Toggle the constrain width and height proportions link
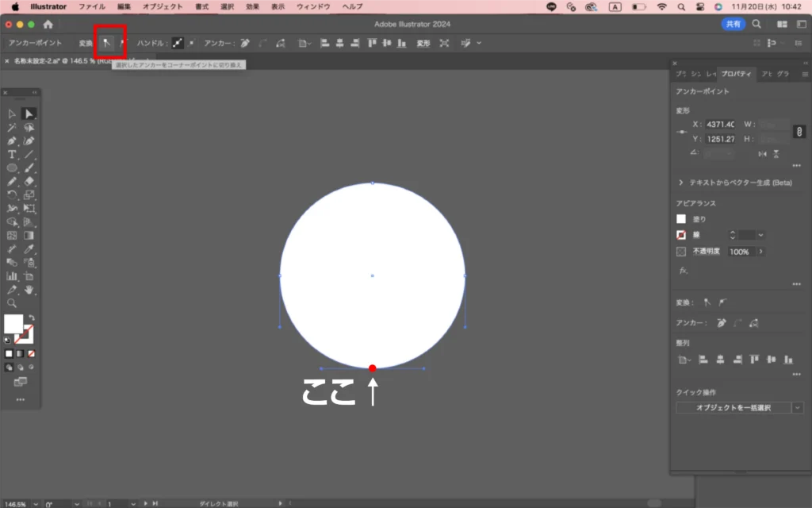812x508 pixels. [799, 132]
